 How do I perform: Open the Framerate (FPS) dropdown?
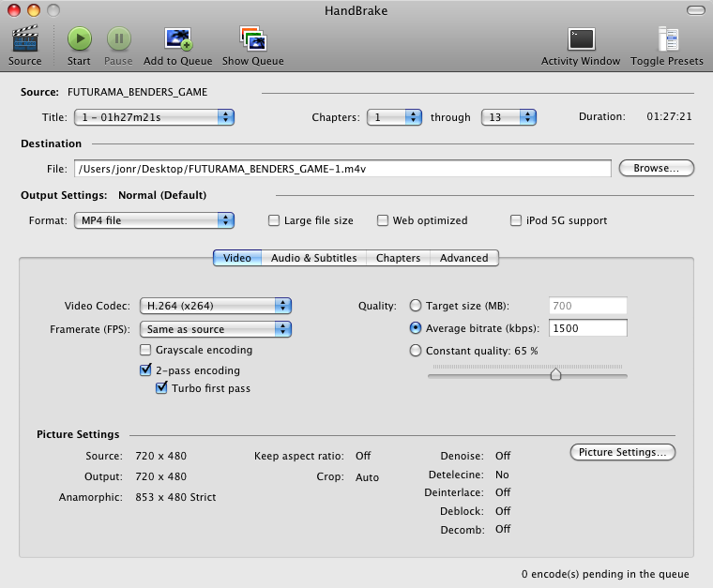[x=215, y=329]
